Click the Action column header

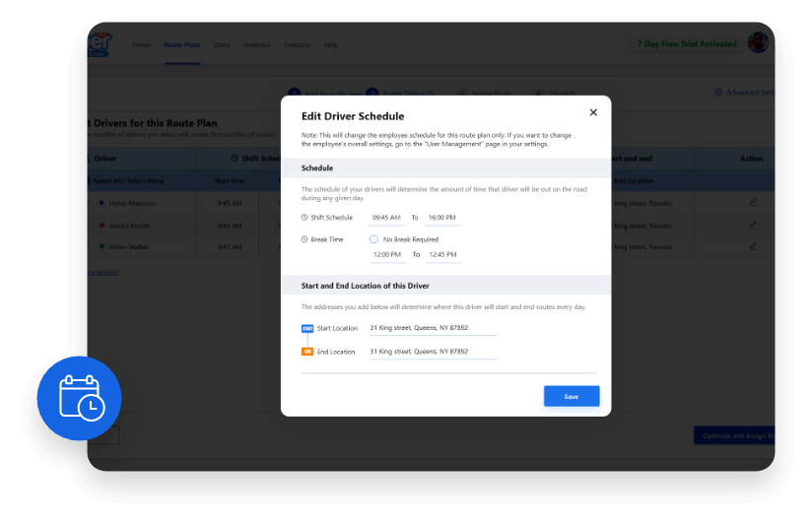751,159
